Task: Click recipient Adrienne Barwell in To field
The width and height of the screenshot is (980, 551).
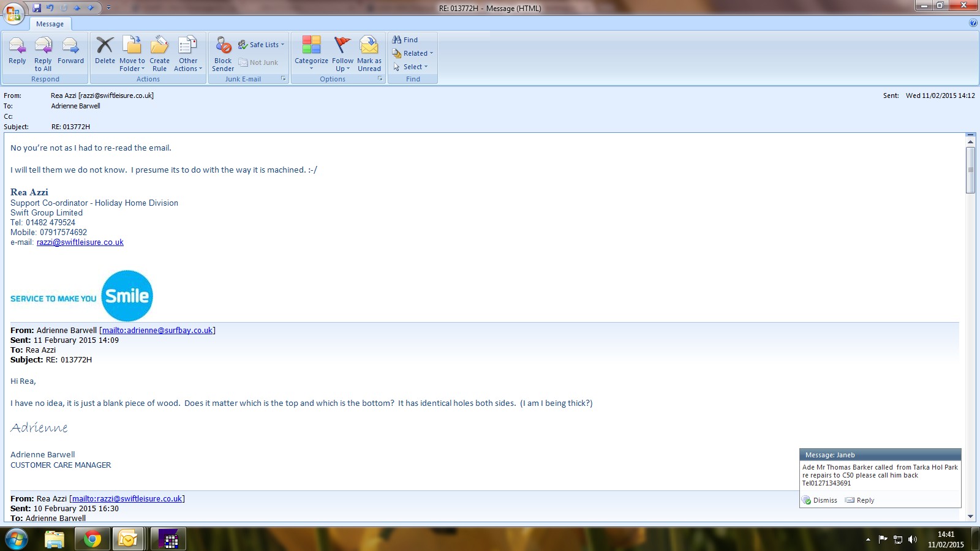Action: 75,106
